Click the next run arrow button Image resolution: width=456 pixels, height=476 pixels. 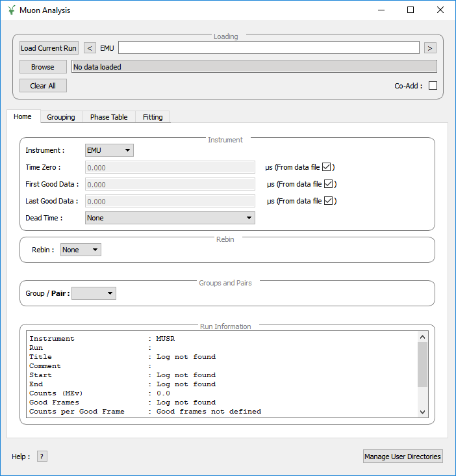coord(430,48)
